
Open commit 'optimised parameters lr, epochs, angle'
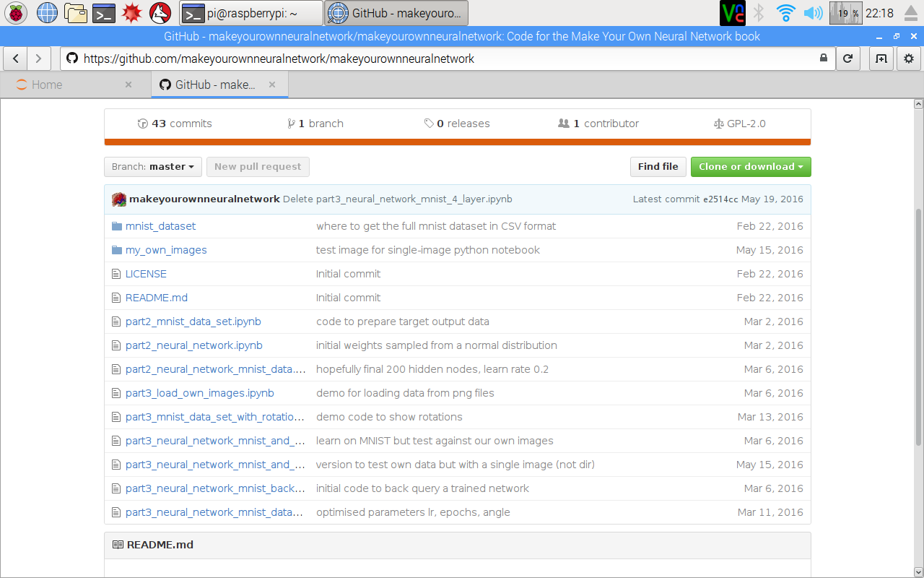413,512
